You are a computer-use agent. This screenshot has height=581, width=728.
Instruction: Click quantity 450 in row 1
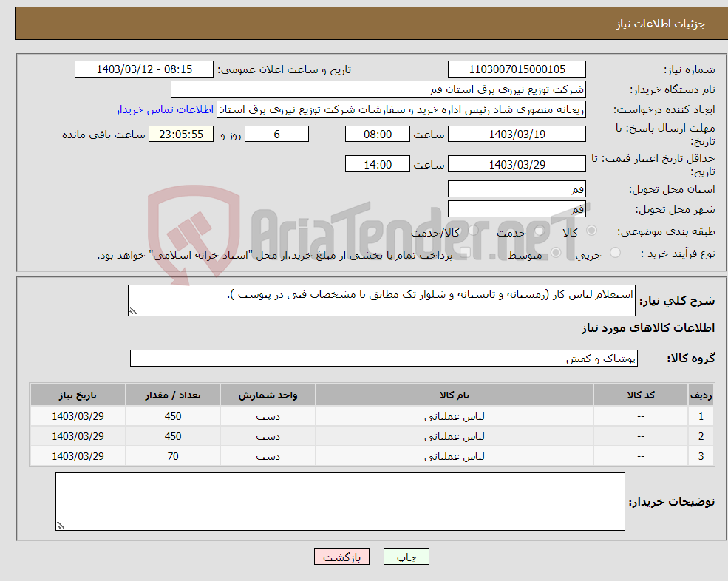point(173,417)
